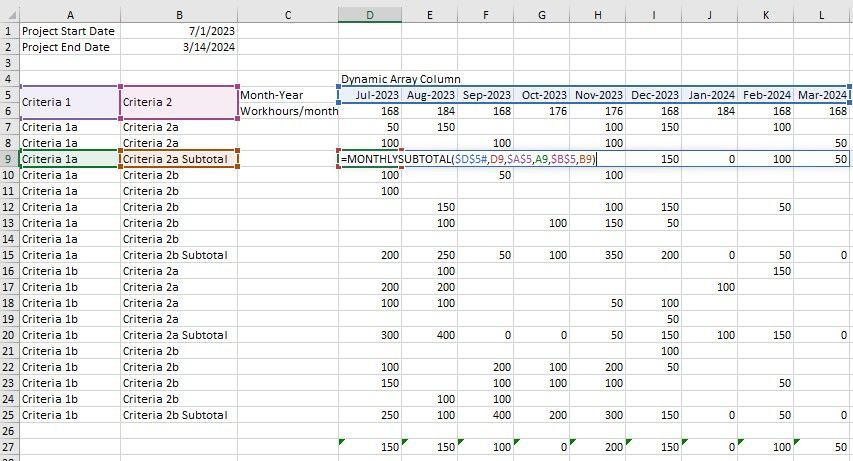Click the 7/1/2023 date cell

[x=179, y=31]
